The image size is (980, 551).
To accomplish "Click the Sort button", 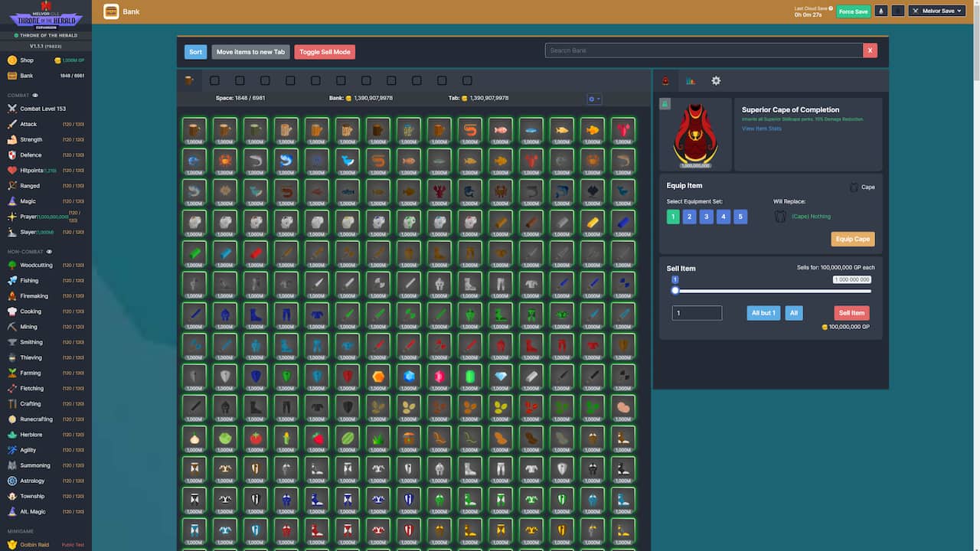I will tap(195, 52).
